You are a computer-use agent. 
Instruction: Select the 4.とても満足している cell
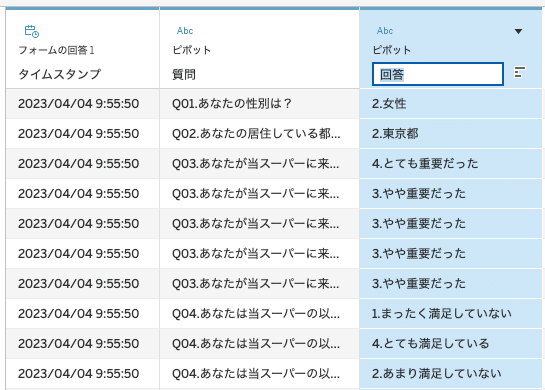pyautogui.click(x=450, y=343)
